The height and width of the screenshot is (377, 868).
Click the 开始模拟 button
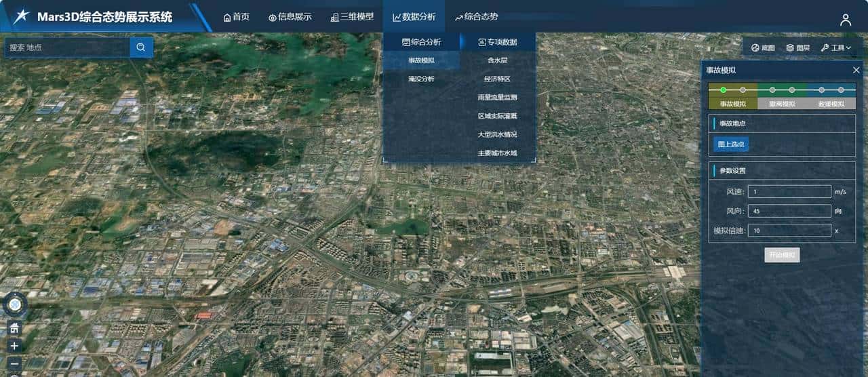pos(782,255)
